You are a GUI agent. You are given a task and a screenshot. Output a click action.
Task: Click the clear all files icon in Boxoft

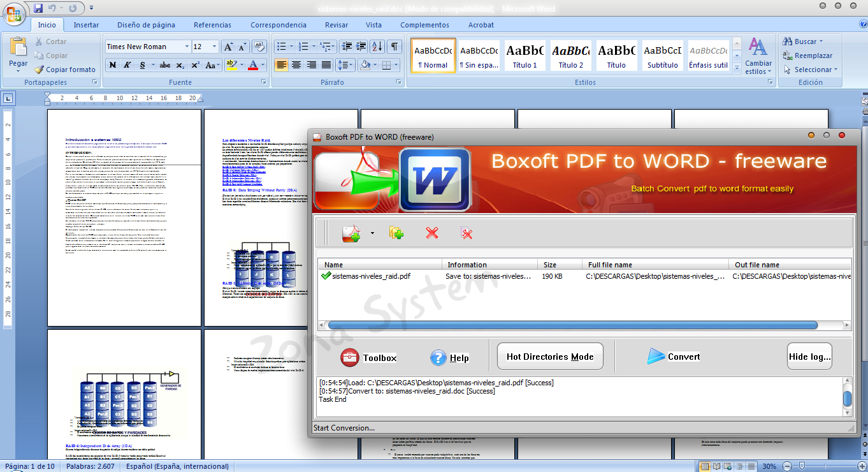(x=467, y=233)
